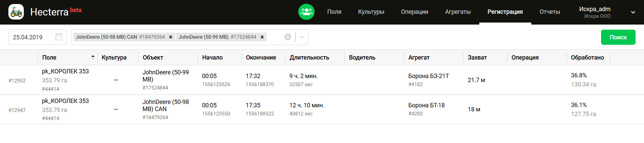Open the Отчеты page

[x=549, y=12]
